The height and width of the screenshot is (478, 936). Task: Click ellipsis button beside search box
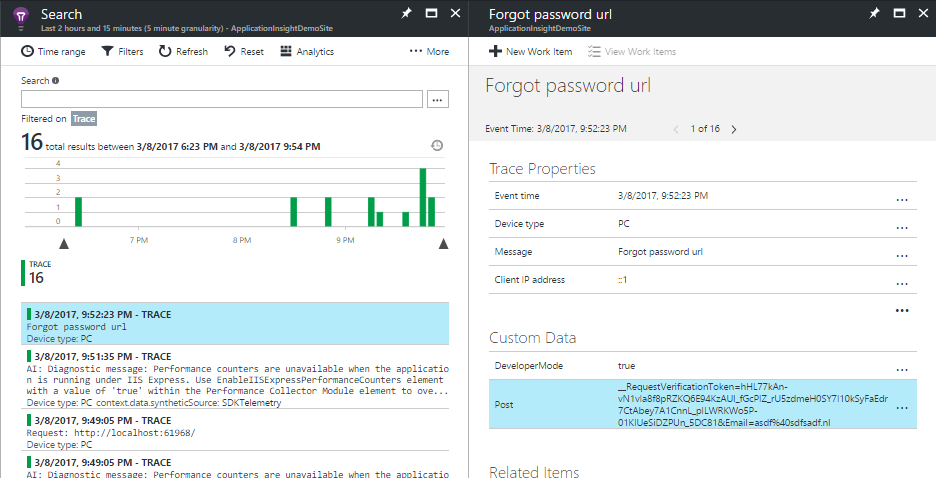point(438,99)
